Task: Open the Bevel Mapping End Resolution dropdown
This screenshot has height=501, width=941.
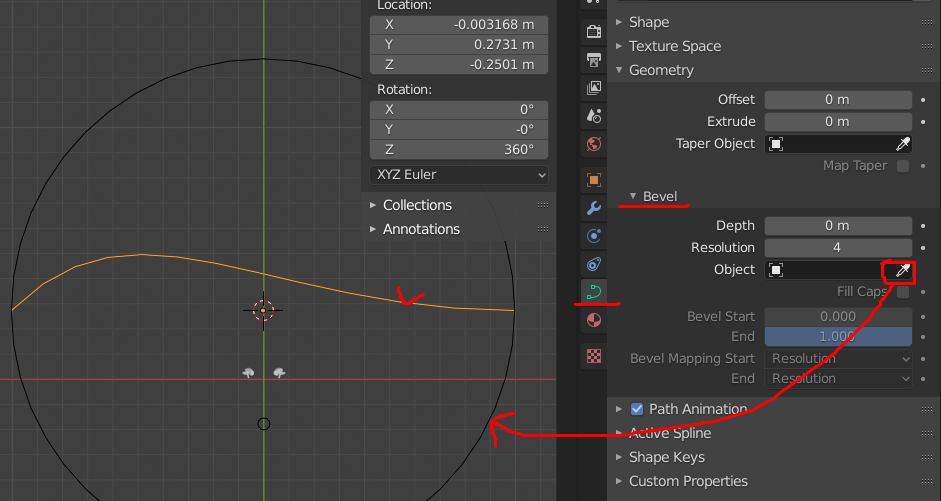Action: 838,379
